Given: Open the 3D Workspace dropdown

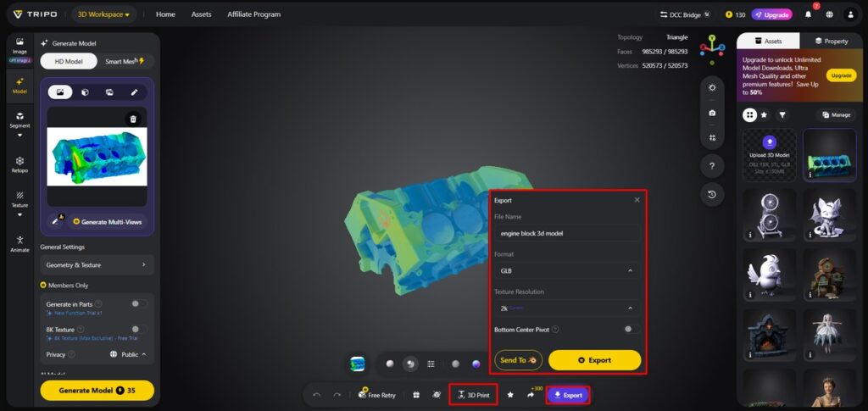Looking at the screenshot, I should click(103, 14).
